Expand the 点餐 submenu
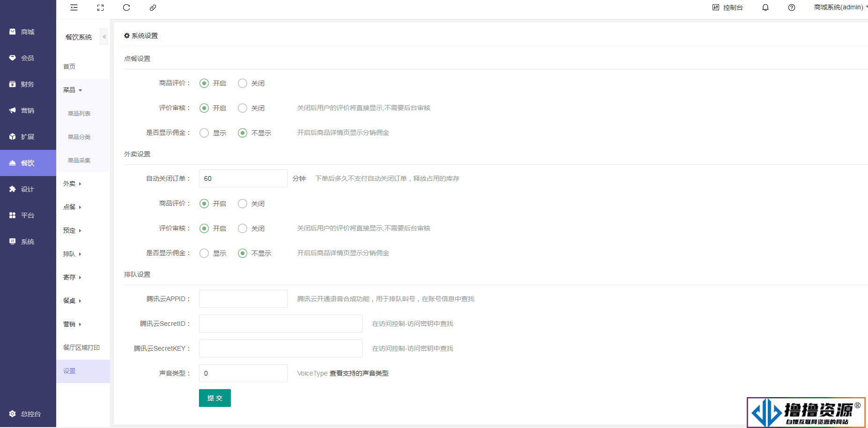Screen dimensions: 868x428 (x=83, y=207)
